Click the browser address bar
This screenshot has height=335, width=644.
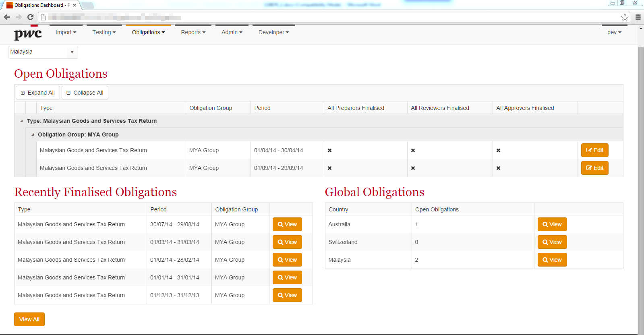coord(322,17)
